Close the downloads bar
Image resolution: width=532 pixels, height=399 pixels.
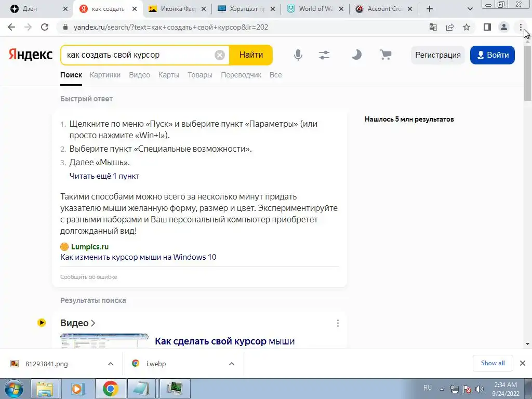click(523, 363)
